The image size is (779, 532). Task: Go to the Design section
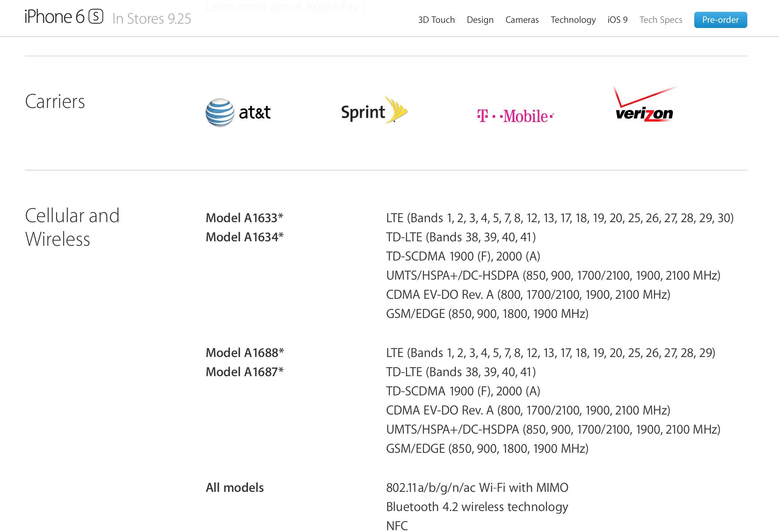pos(480,20)
